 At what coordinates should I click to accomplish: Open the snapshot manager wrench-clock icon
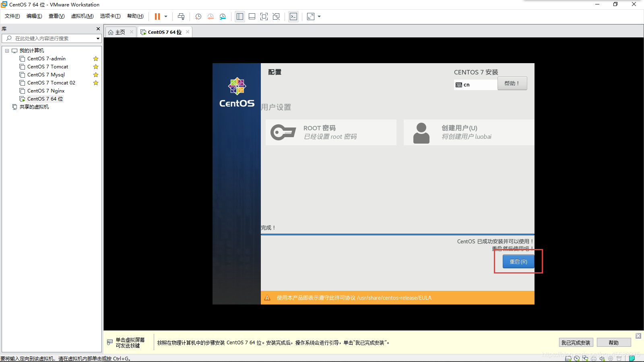(223, 16)
